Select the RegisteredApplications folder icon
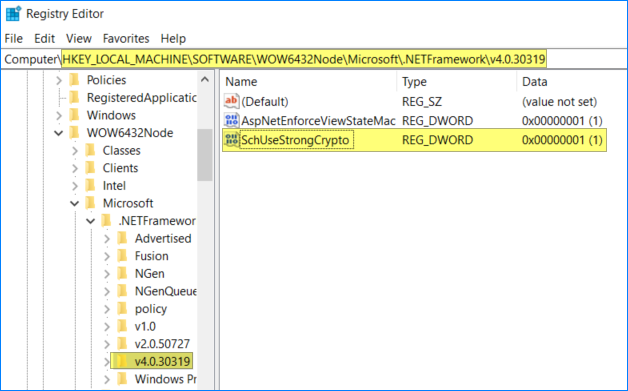628x391 pixels. click(x=74, y=97)
